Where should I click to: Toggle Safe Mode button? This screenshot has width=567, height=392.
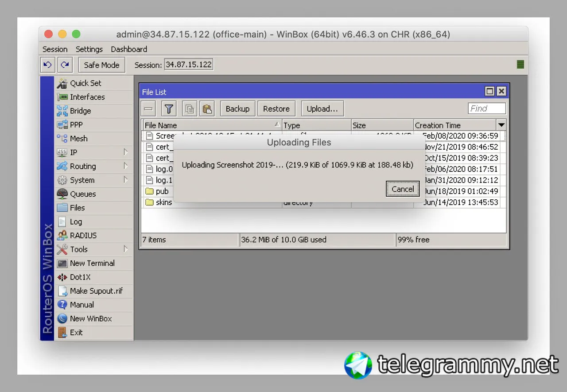coord(101,65)
